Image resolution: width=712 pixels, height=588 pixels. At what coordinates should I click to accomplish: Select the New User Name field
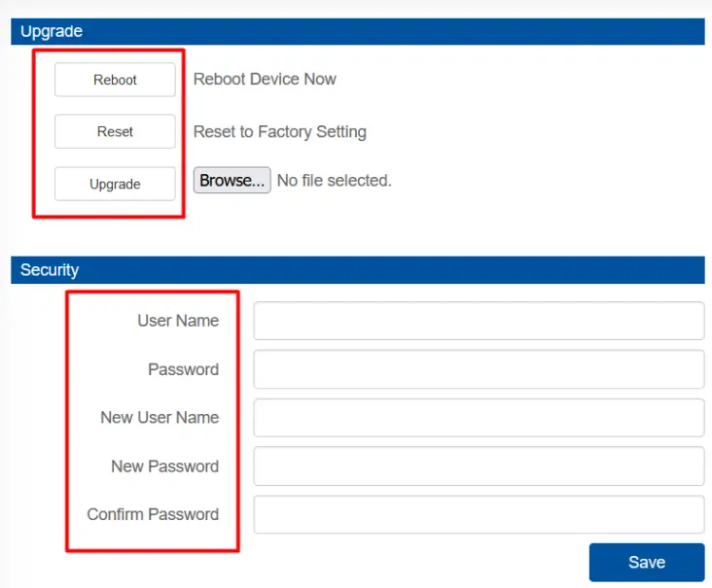479,418
